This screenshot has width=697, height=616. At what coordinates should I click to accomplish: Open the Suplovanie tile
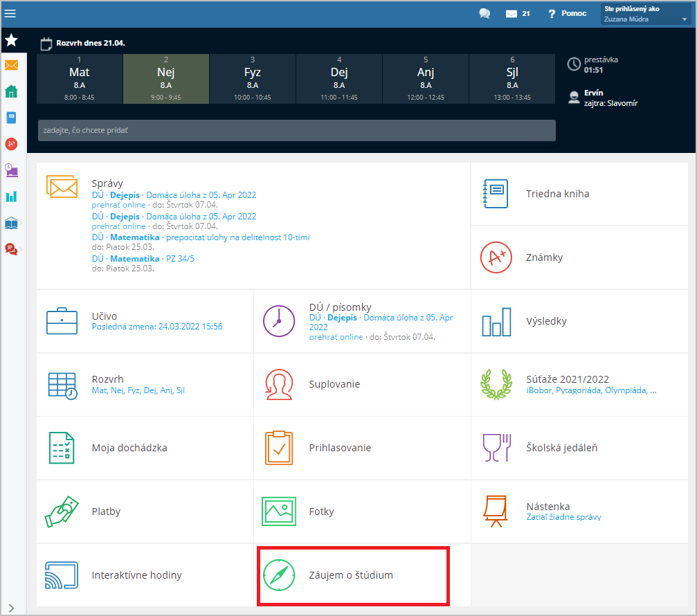(334, 384)
